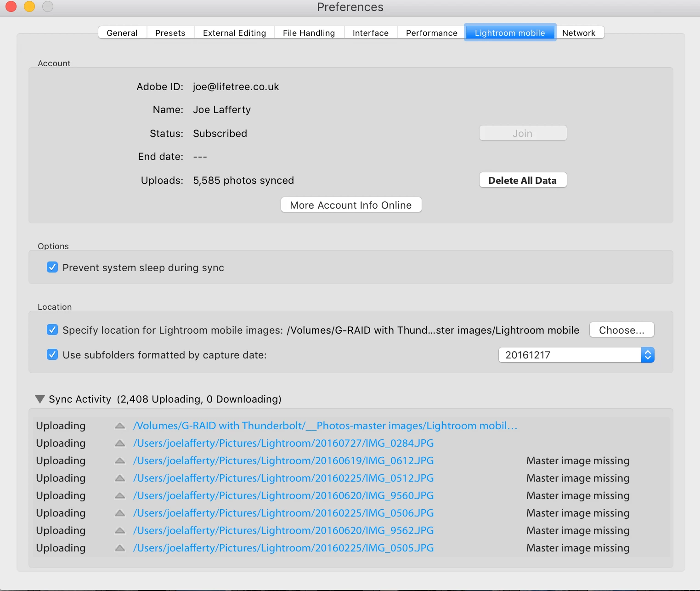Disable Prevent system sleep during sync
This screenshot has width=700, height=591.
tap(52, 267)
